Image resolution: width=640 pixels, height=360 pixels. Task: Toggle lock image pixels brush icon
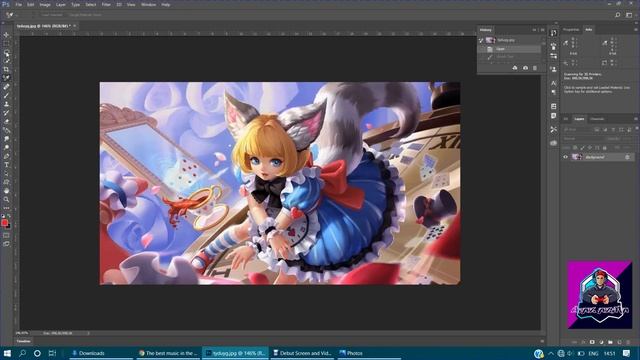(x=582, y=147)
